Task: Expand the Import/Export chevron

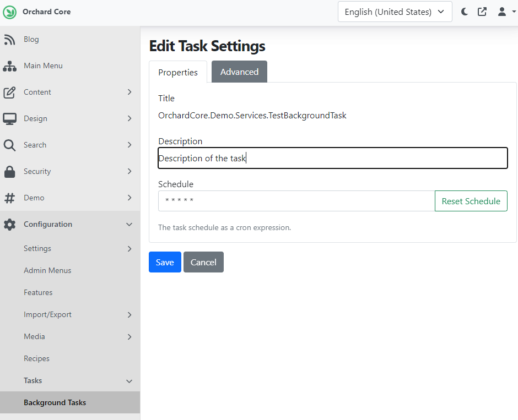Action: point(129,315)
